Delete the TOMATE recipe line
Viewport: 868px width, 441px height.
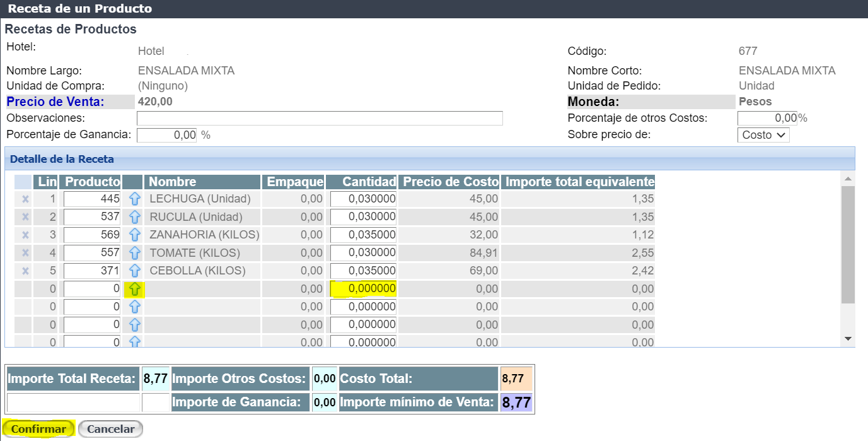coord(25,253)
